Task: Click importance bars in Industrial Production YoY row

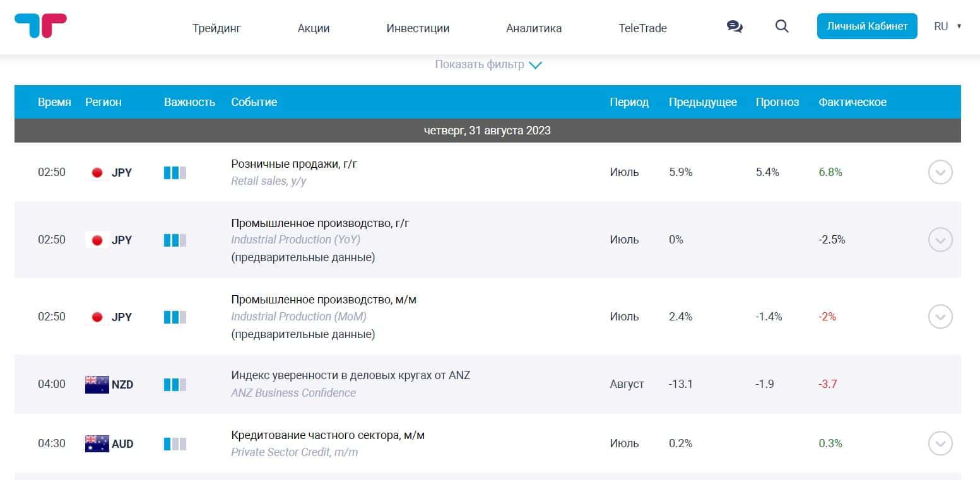Action: tap(175, 240)
